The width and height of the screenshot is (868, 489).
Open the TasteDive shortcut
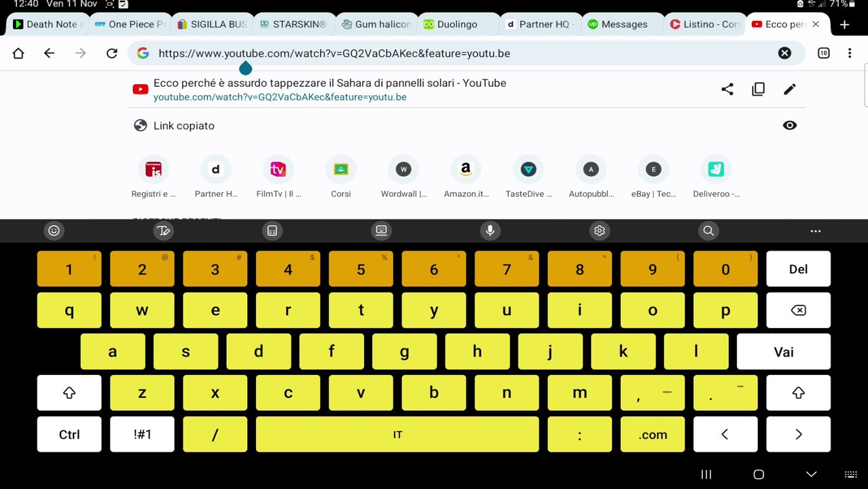(x=528, y=178)
